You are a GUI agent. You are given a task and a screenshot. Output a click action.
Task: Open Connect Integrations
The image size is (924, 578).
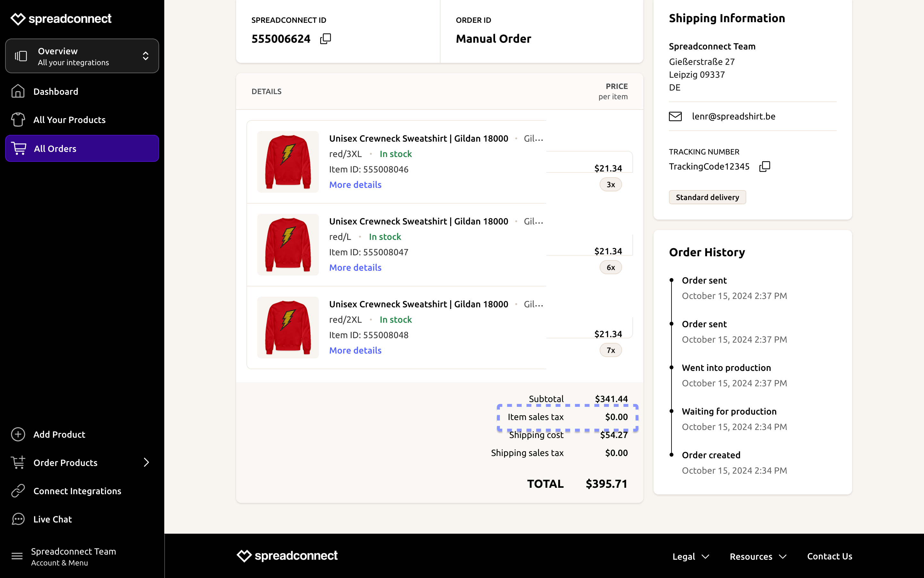tap(77, 491)
